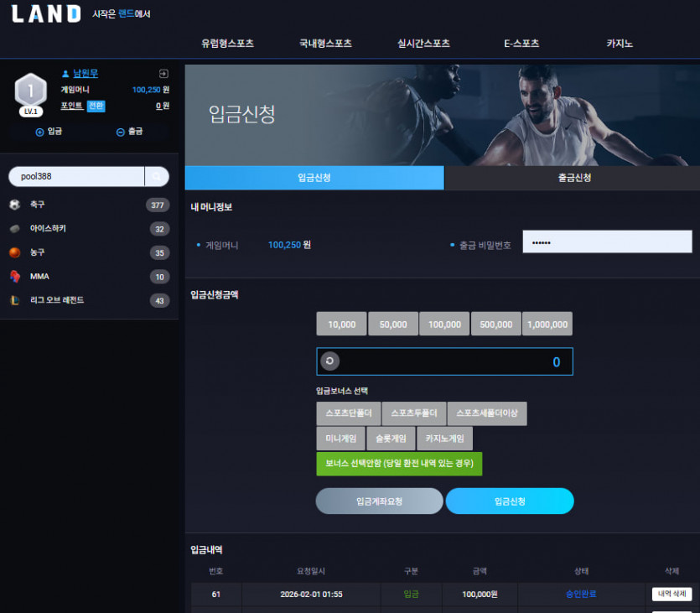
Task: Click the 입금계좌요청 button
Action: 379,501
